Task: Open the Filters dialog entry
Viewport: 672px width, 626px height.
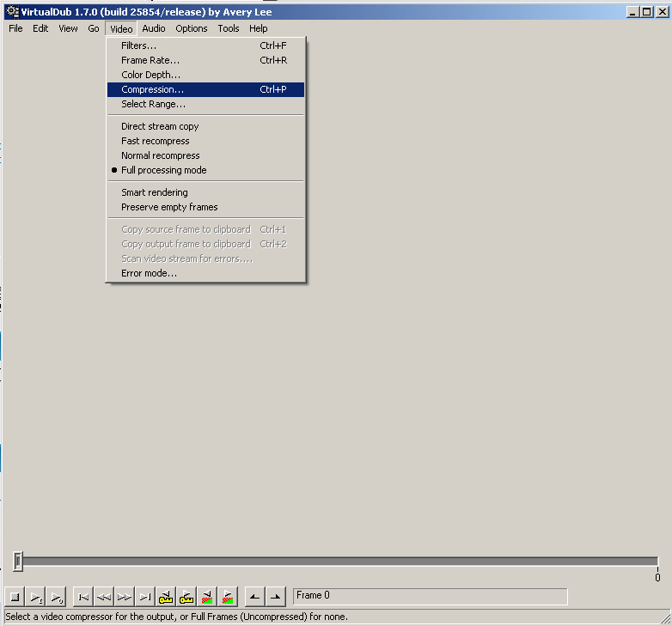Action: coord(138,46)
